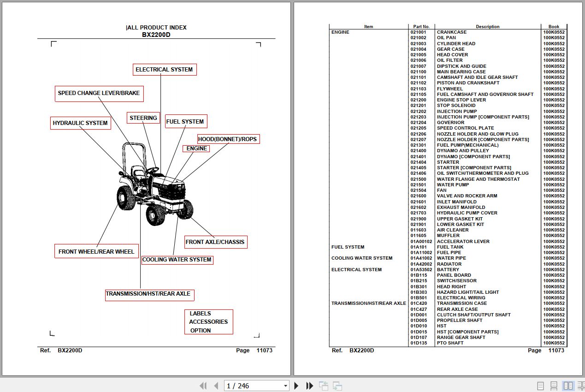This screenshot has width=585, height=392.
Task: Click the FUEL SYSTEM item in table
Action: point(348,247)
